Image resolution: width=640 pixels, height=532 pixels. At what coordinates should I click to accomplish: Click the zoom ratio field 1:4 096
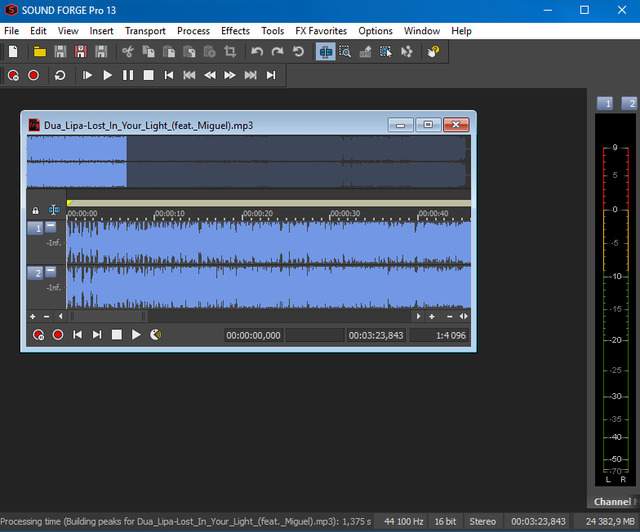pyautogui.click(x=439, y=335)
